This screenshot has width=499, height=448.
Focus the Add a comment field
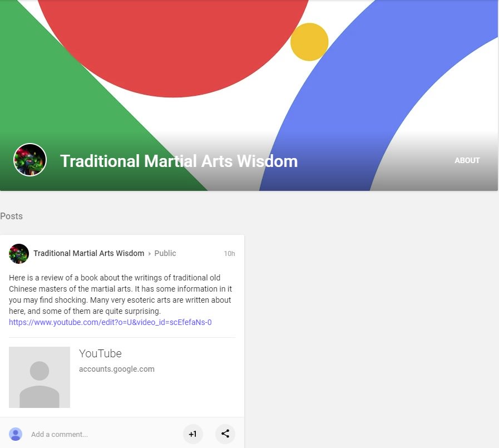point(60,434)
